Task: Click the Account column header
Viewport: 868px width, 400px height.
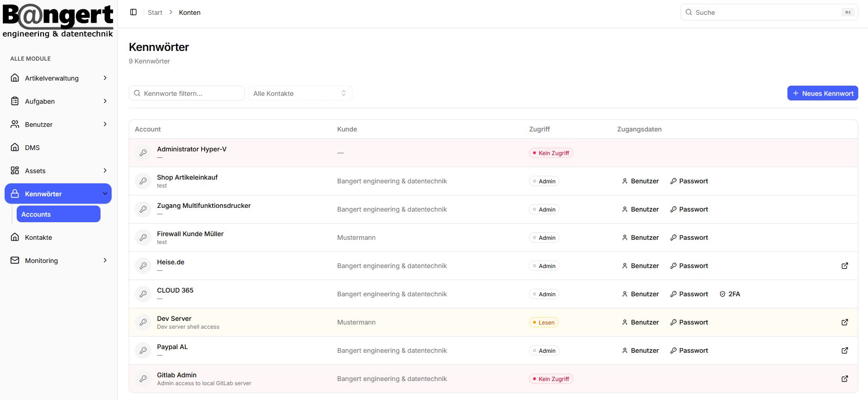Action: 148,129
